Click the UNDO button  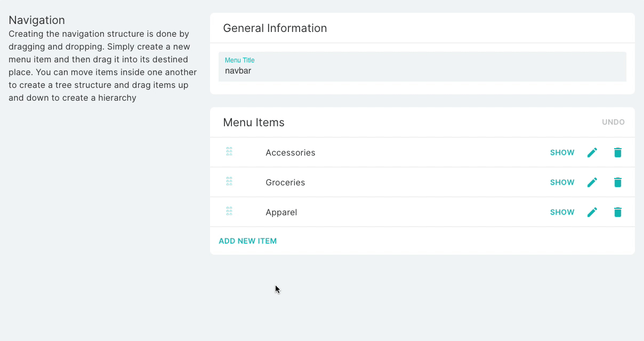613,122
